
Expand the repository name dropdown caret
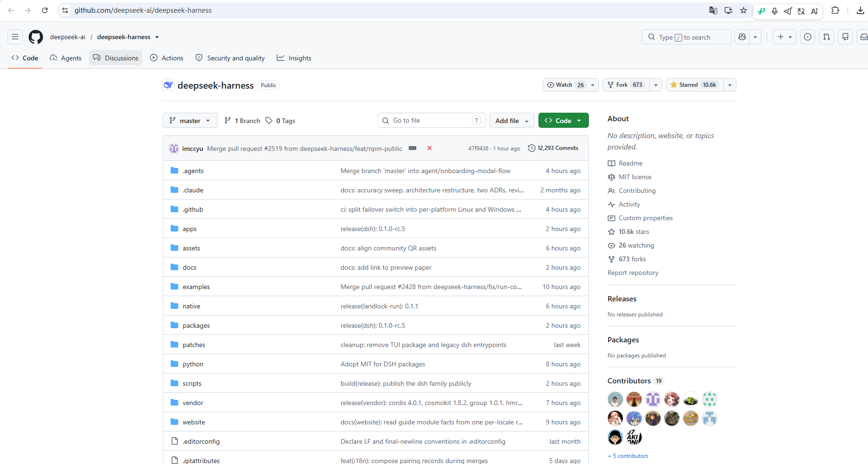(x=157, y=37)
